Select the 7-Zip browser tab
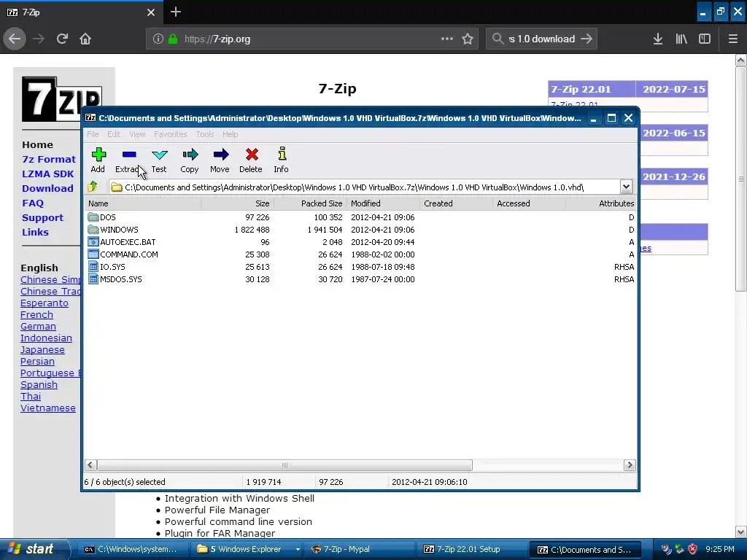Viewport: 747px width, 560px height. point(81,12)
